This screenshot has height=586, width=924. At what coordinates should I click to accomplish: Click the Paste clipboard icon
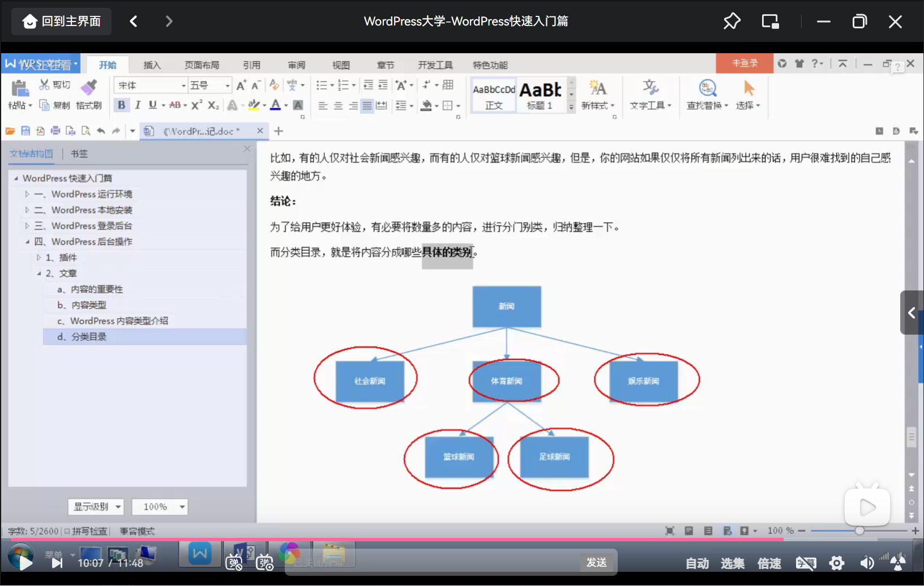pyautogui.click(x=20, y=88)
